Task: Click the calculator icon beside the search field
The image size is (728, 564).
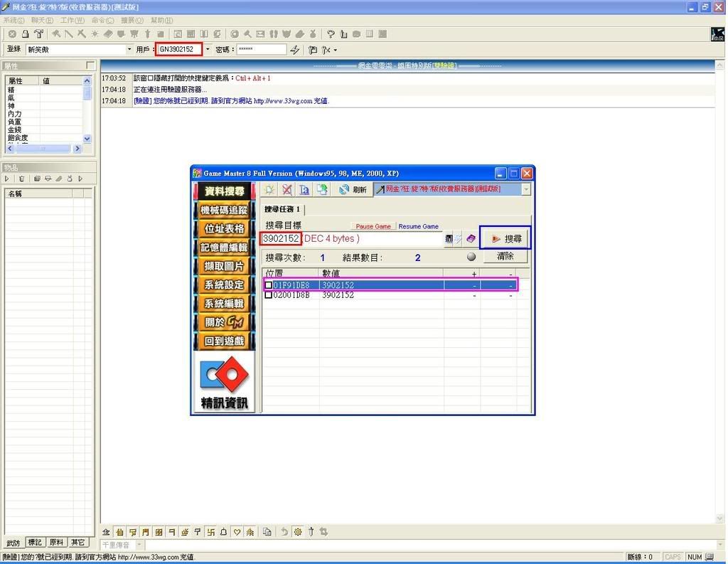Action: 449,239
